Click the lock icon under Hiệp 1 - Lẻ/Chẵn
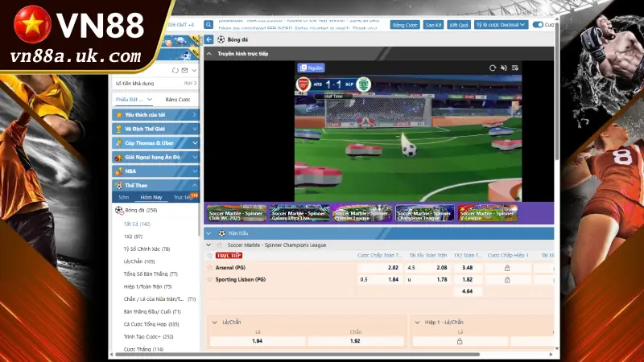644x362 pixels. coord(460,341)
